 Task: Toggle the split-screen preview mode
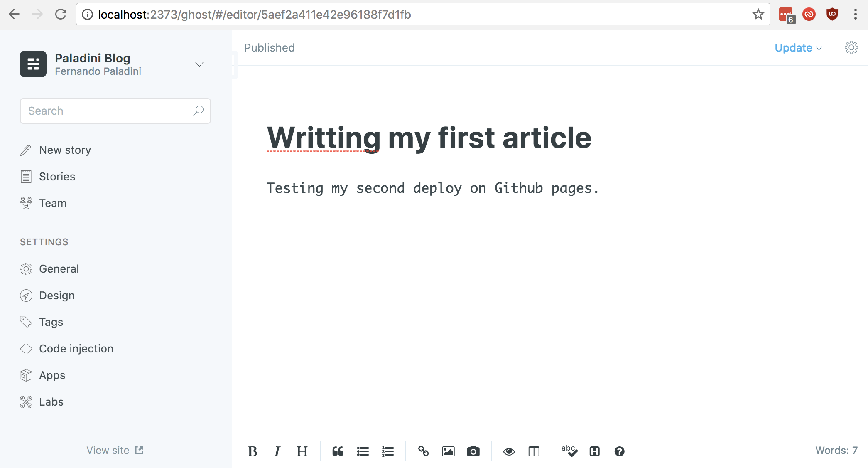click(534, 451)
